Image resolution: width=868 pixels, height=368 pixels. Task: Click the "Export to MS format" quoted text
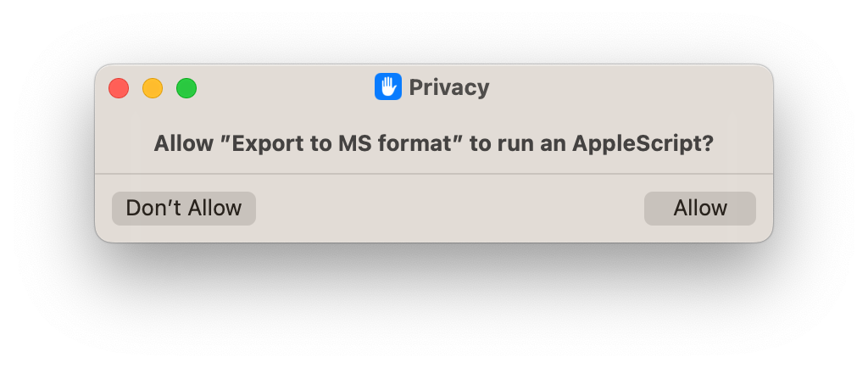[342, 144]
